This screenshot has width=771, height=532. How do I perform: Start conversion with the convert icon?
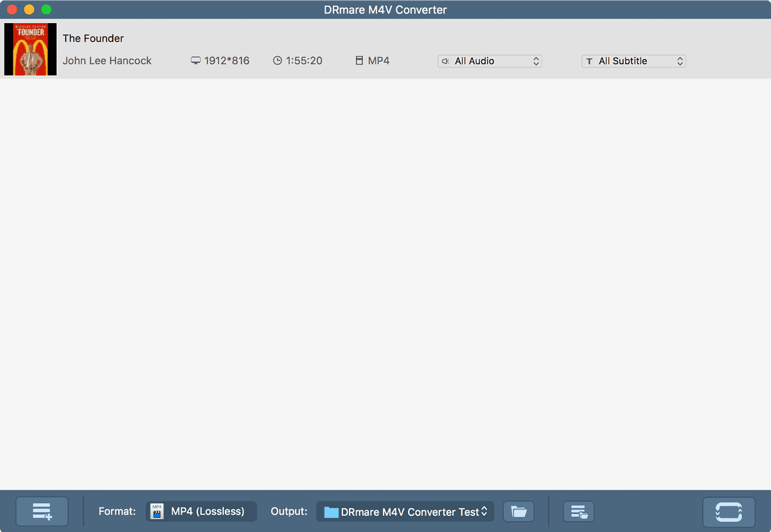[x=729, y=512]
